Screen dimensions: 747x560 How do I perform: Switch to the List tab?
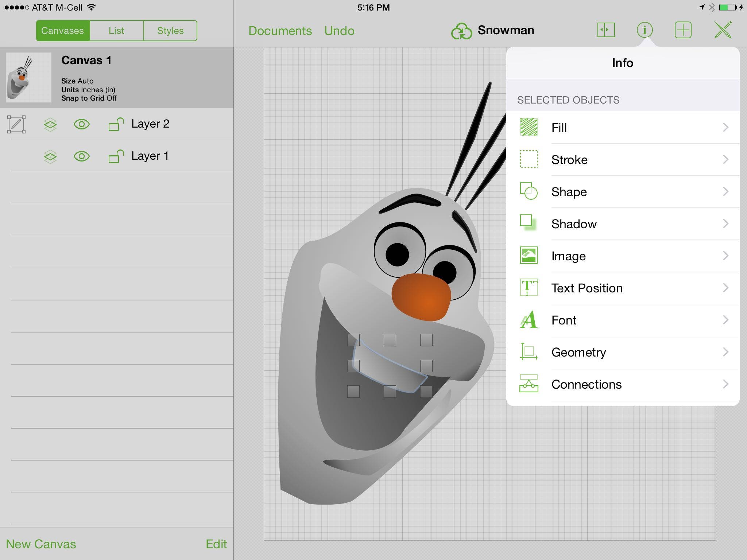pos(116,31)
